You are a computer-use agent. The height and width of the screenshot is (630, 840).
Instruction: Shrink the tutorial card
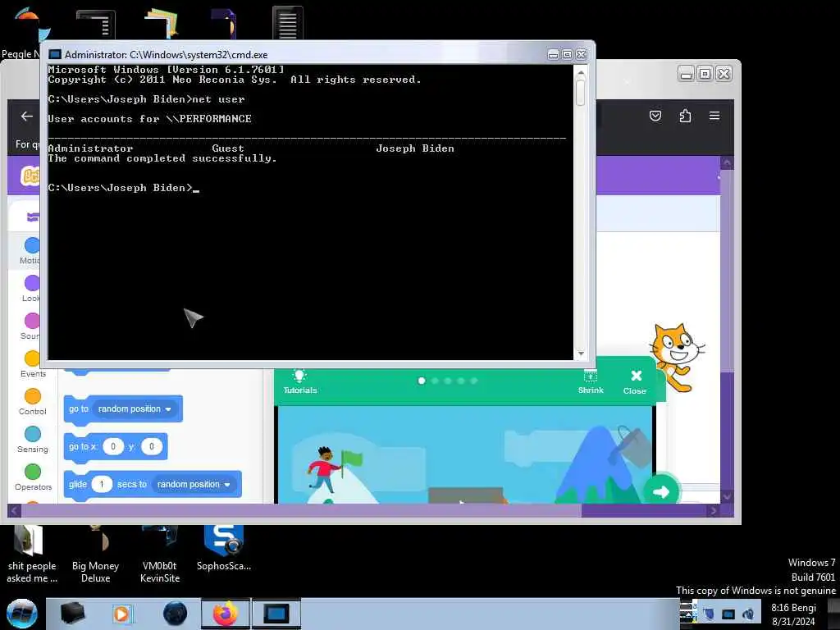click(591, 381)
